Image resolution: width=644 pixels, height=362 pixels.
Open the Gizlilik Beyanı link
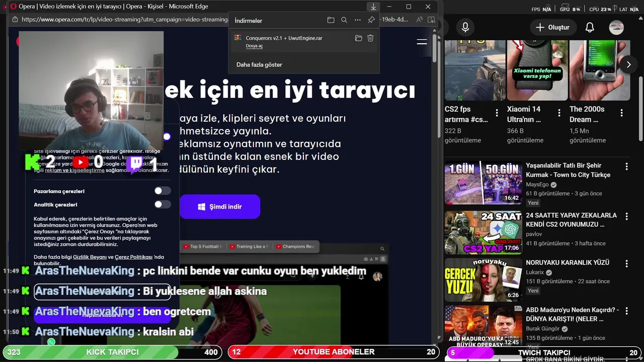tap(90, 257)
